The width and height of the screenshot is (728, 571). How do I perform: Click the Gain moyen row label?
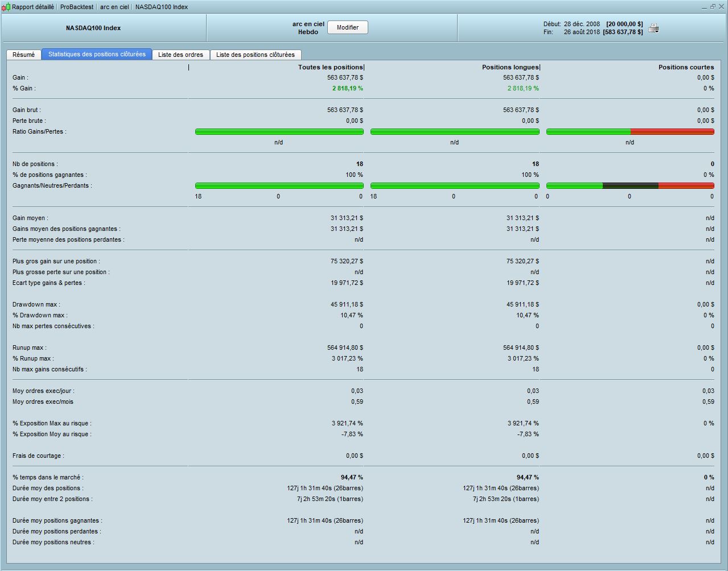30,218
